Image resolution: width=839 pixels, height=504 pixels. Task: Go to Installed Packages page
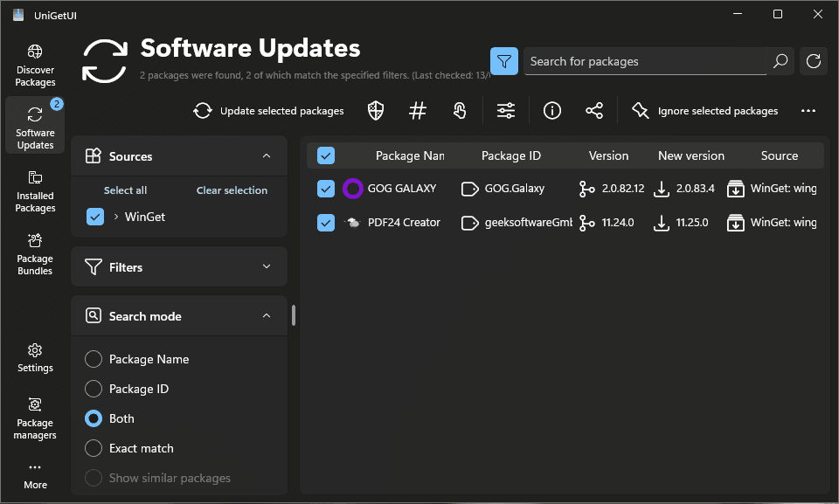pyautogui.click(x=35, y=190)
